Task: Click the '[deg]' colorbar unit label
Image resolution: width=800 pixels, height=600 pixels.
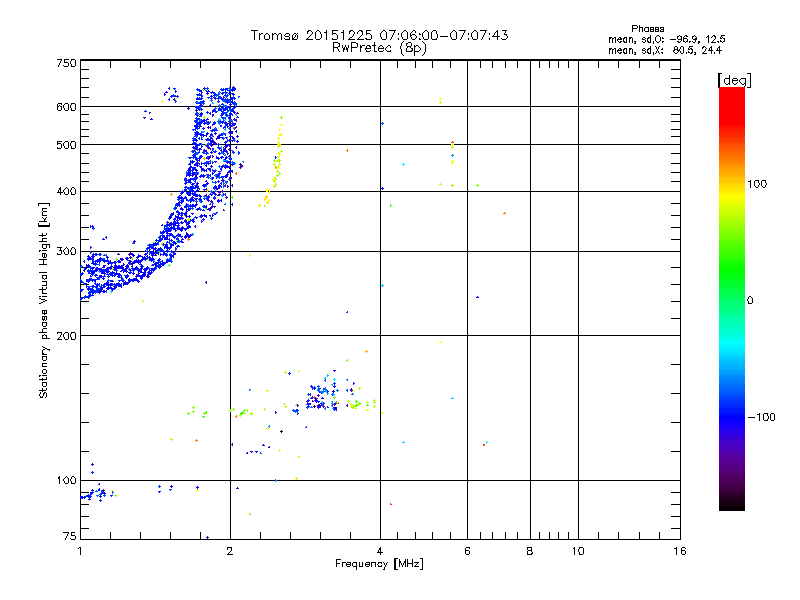Action: pyautogui.click(x=734, y=80)
